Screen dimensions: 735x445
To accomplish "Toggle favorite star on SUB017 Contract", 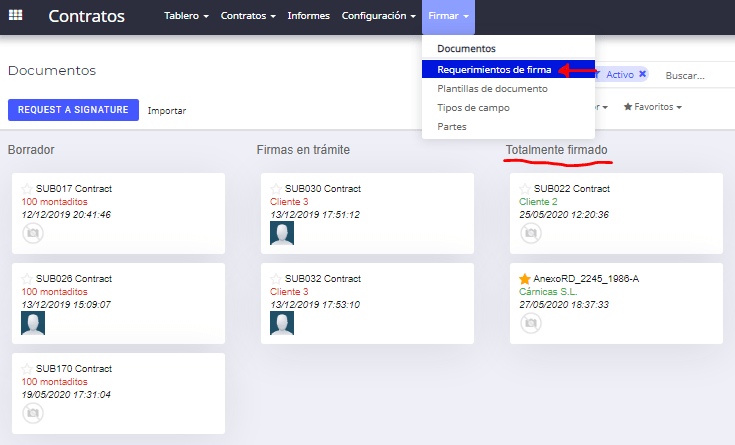I will tap(27, 189).
